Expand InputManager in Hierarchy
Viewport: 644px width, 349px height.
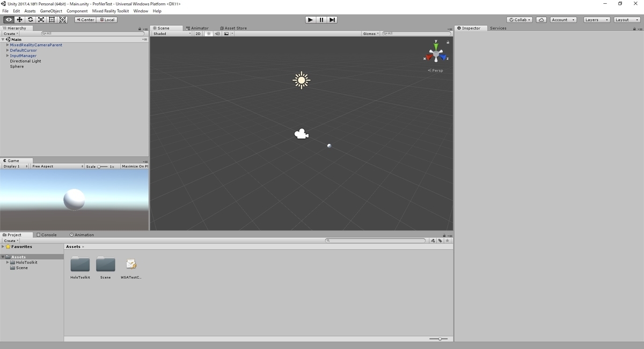point(8,56)
